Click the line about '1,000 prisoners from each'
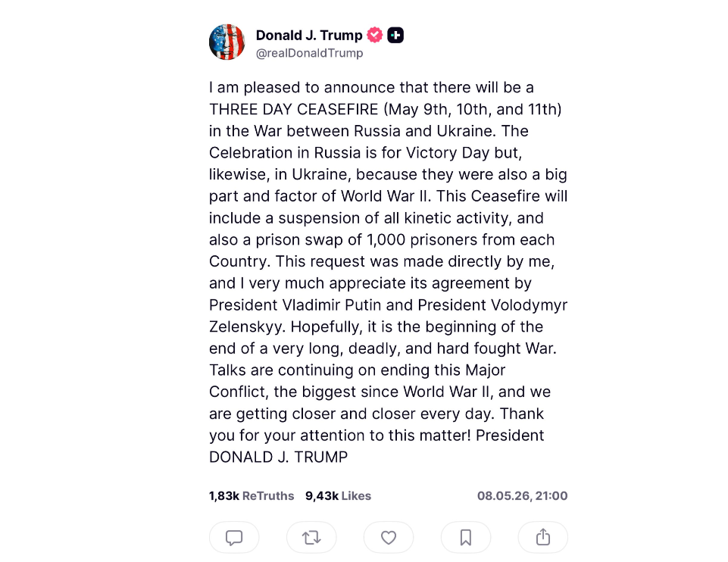728x562 pixels. (x=382, y=239)
